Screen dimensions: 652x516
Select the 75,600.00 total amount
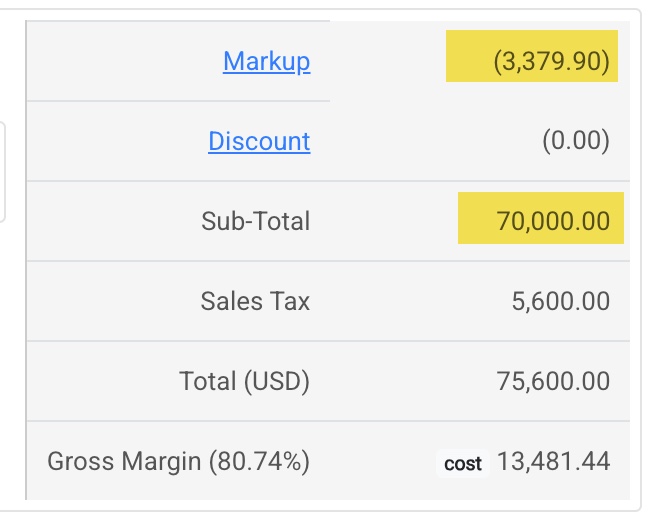click(x=552, y=381)
